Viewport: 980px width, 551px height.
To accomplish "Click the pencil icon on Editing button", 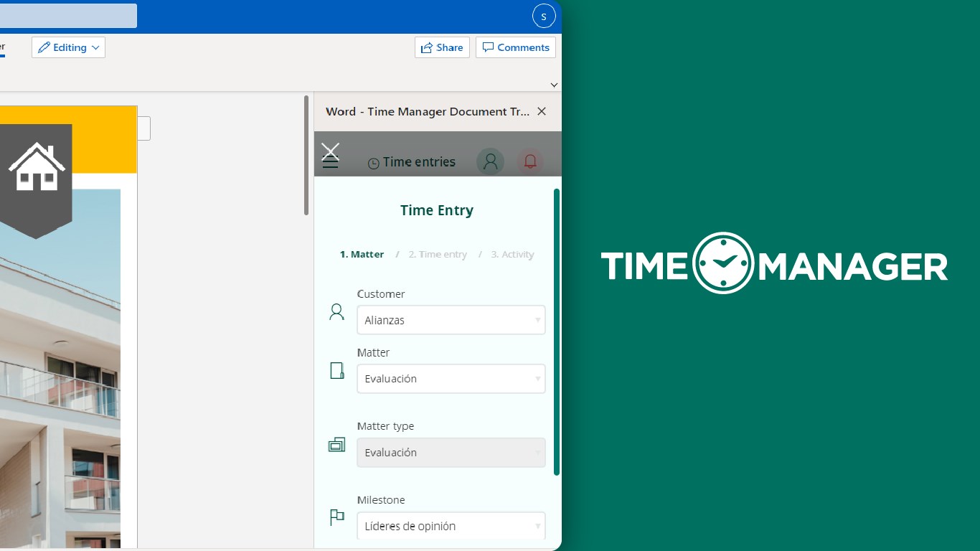I will 44,47.
